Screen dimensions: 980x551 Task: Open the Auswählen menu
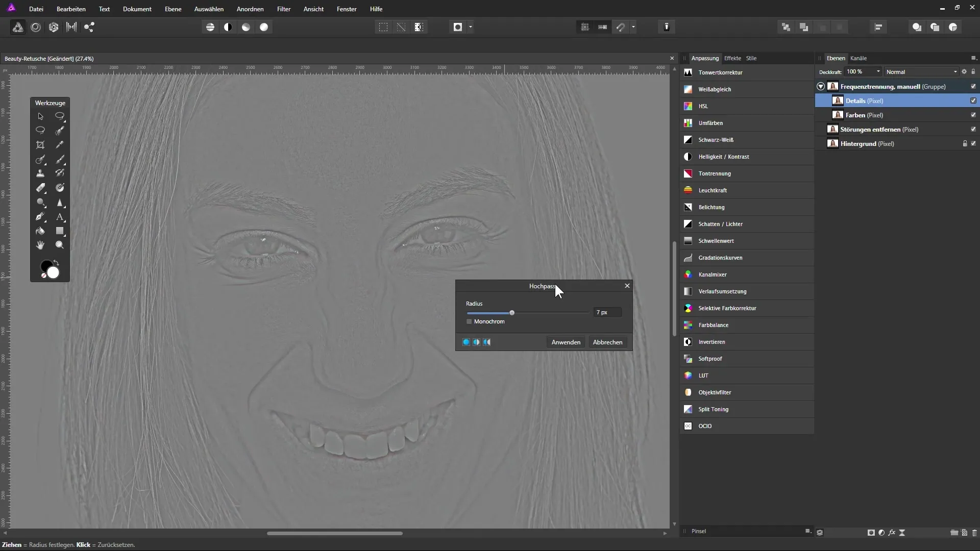coord(209,9)
